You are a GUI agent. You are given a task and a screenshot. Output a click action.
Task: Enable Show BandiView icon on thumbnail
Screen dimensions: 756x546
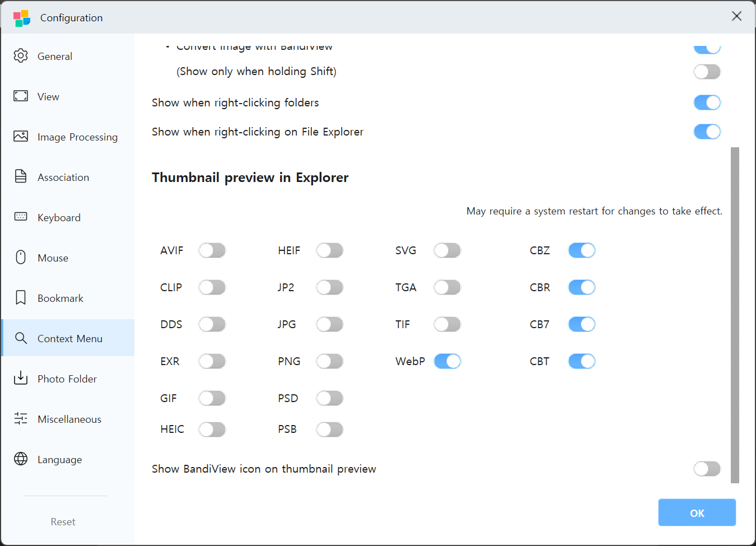707,469
